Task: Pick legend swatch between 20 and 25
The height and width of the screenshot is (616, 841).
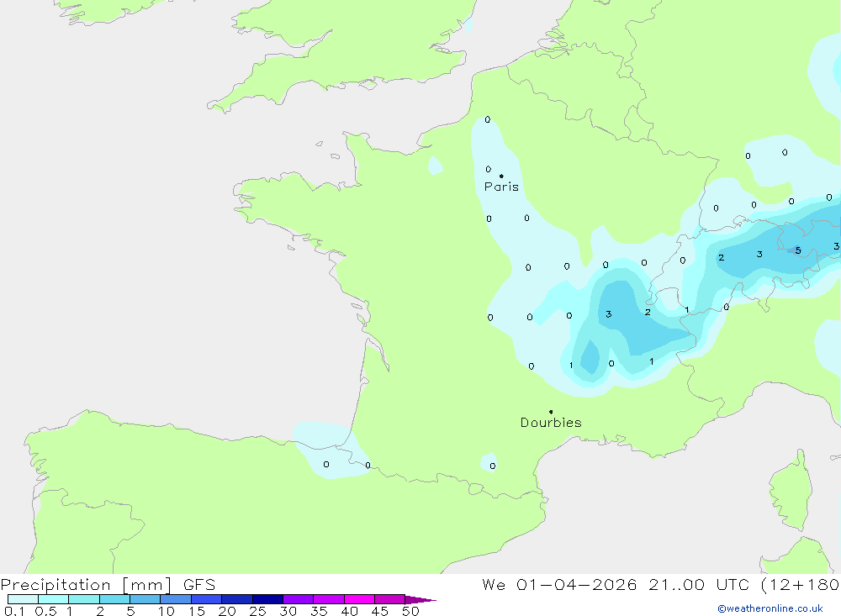Action: (x=237, y=599)
